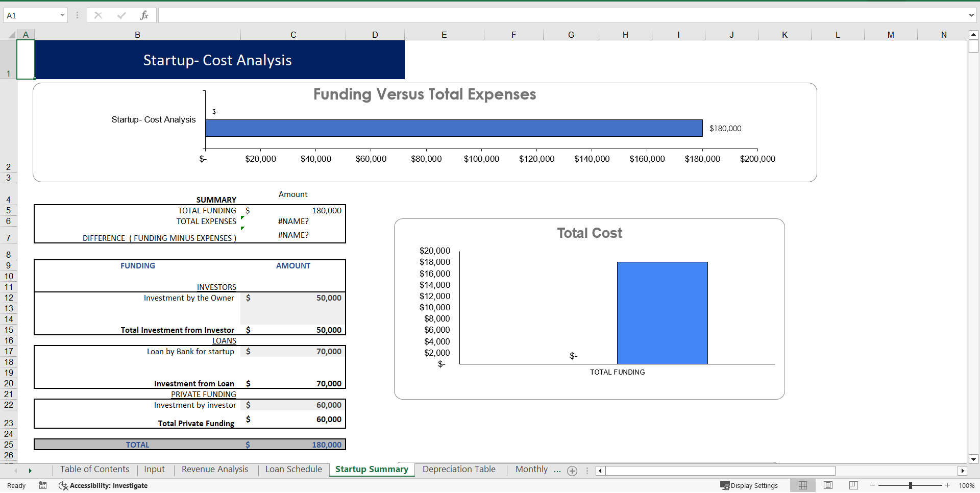Click the horizontal scrollbar right arrow
The width and height of the screenshot is (980, 493).
pyautogui.click(x=962, y=471)
